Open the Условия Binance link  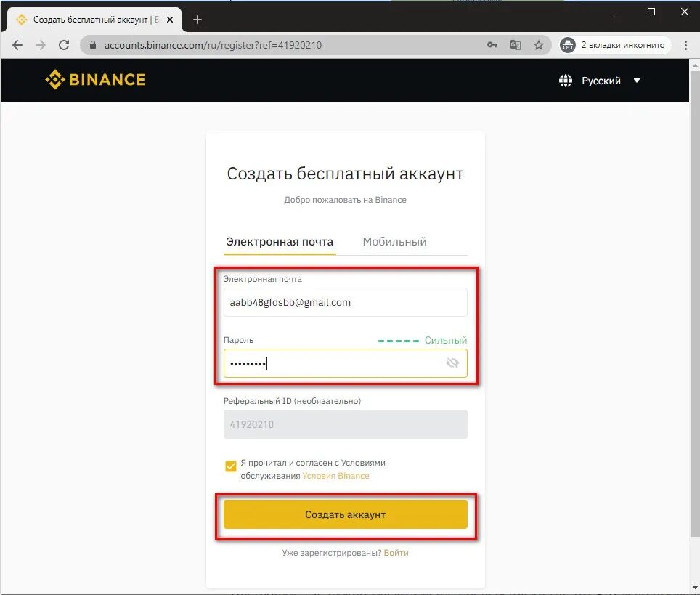[335, 476]
